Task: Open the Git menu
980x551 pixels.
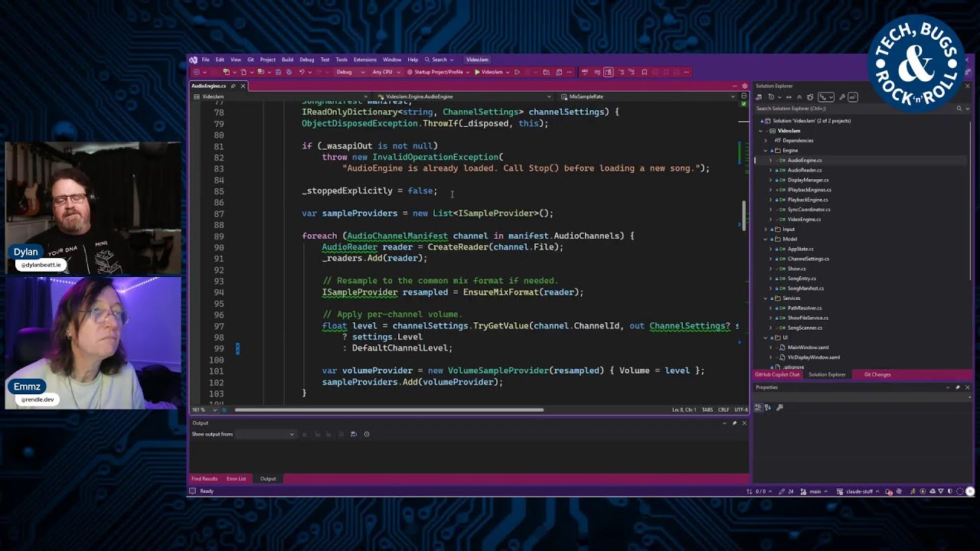Action: [250, 60]
